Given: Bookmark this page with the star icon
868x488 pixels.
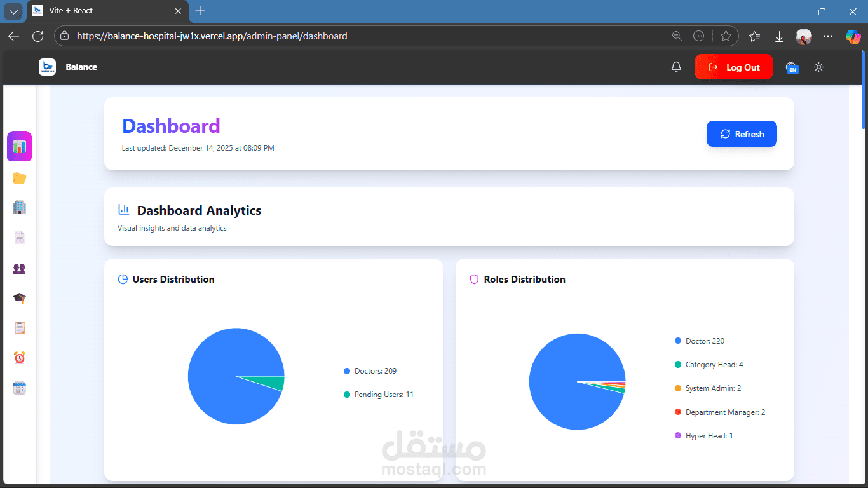Looking at the screenshot, I should 727,36.
